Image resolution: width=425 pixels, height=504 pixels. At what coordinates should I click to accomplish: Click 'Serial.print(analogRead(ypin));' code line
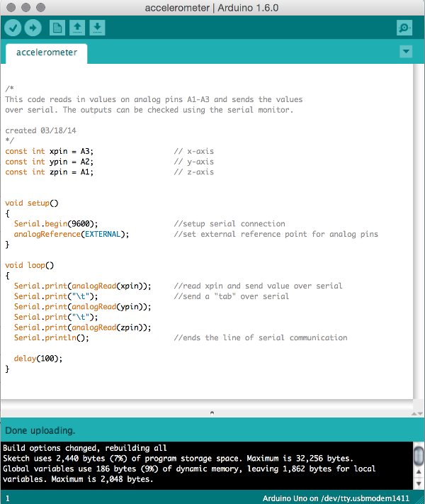pos(82,307)
